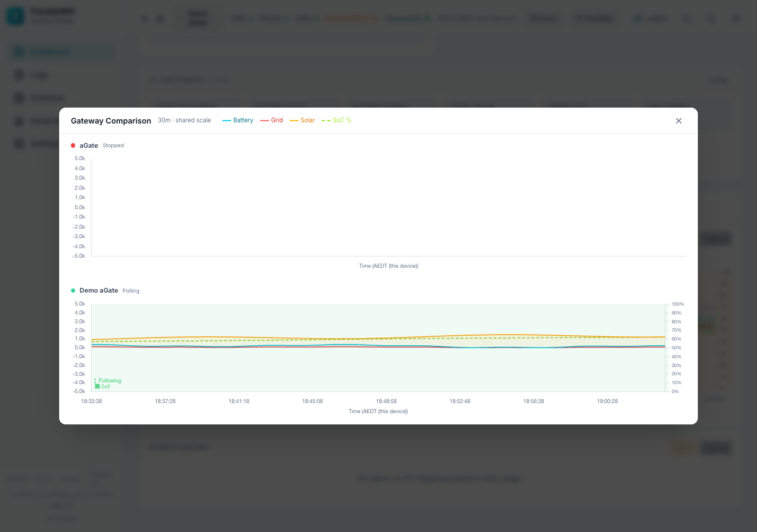757x532 pixels.
Task: Click the SoC % legend entry
Action: pos(337,121)
